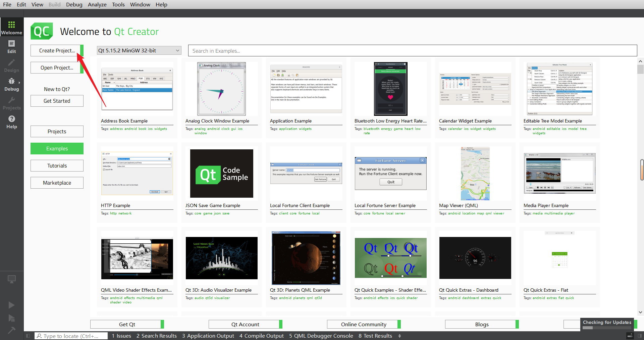Open the Edit menu
The height and width of the screenshot is (340, 644).
click(21, 4)
